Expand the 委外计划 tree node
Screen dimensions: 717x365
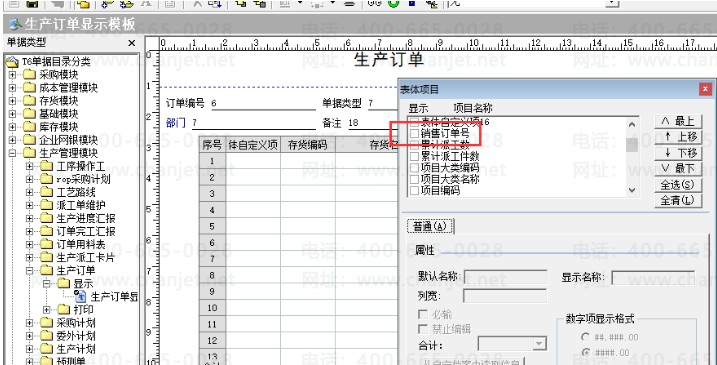[x=29, y=336]
